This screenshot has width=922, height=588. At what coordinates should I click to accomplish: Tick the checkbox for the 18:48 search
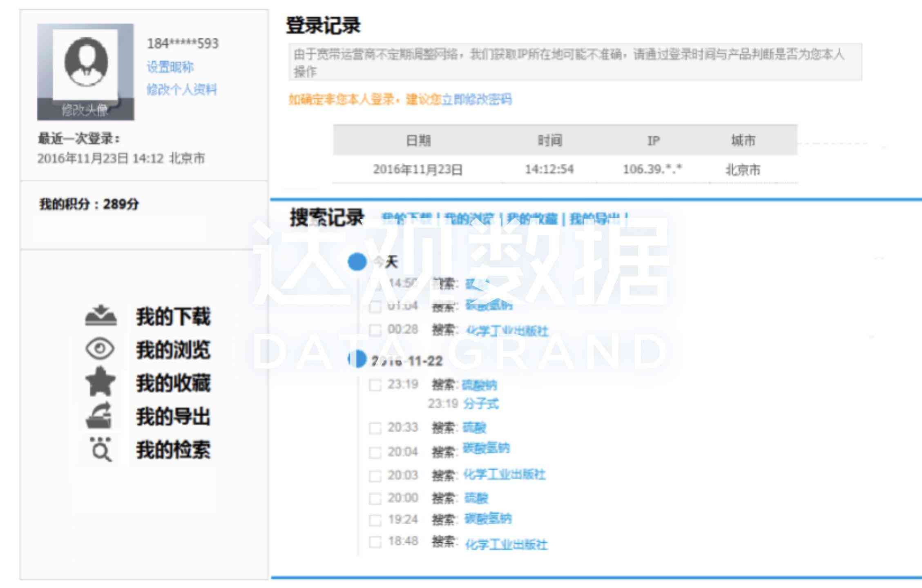coord(375,542)
